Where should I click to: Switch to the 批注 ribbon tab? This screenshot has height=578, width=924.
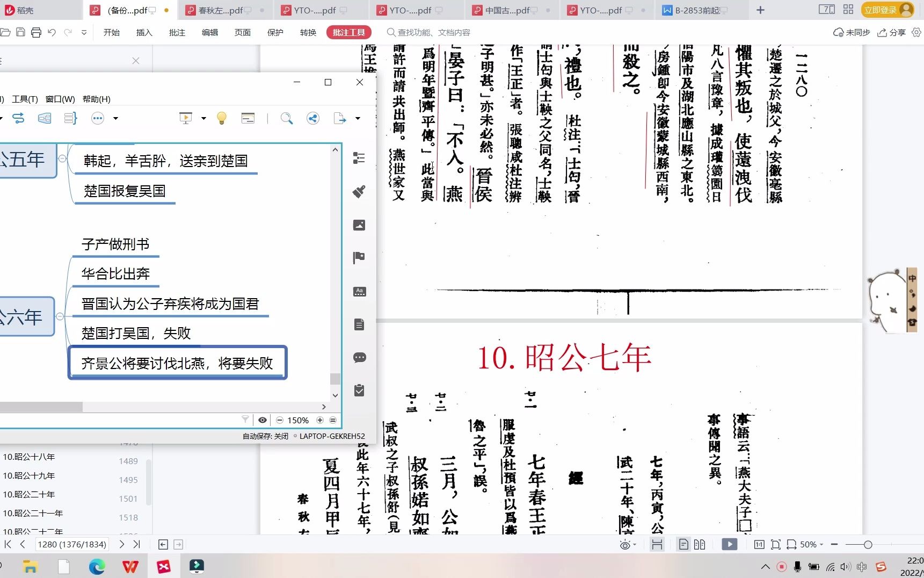coord(177,32)
